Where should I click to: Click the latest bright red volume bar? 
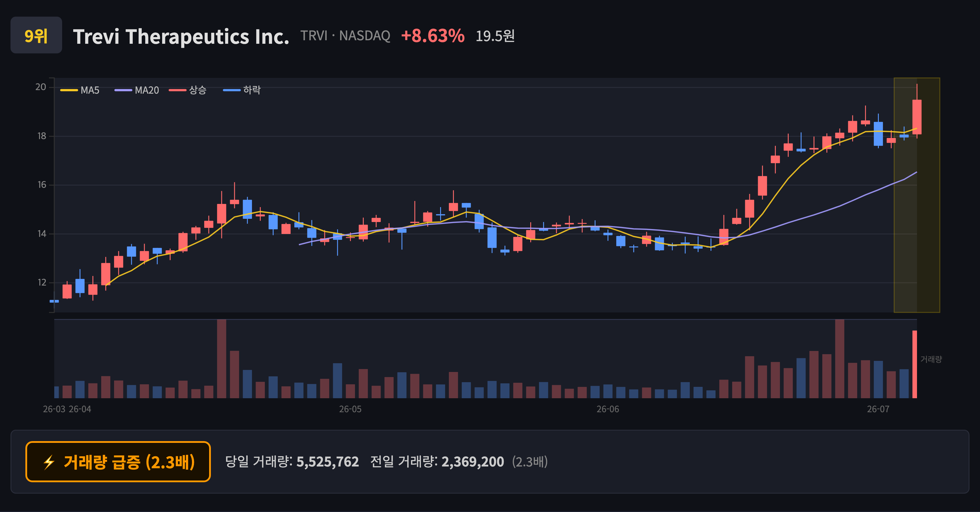pos(915,364)
